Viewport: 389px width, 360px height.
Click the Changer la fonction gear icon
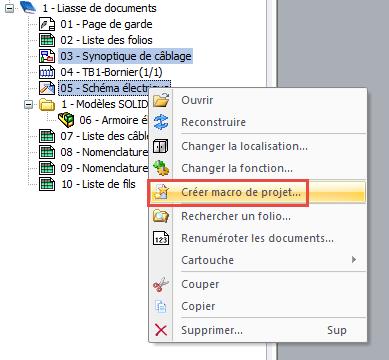[x=161, y=168]
